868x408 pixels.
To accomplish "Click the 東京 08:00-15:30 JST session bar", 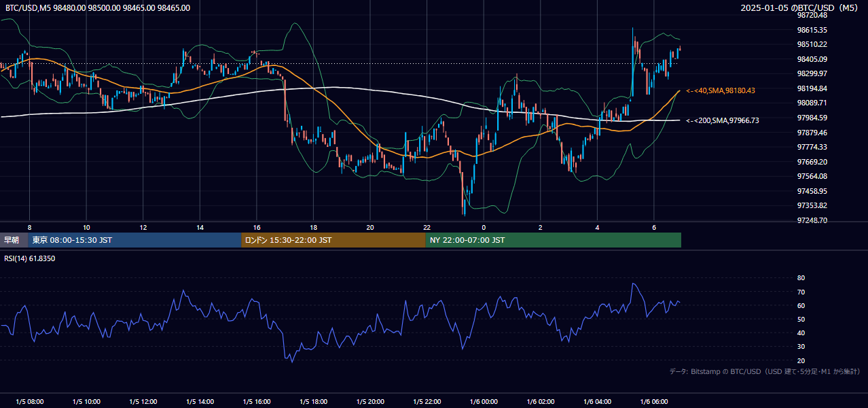I will [134, 240].
